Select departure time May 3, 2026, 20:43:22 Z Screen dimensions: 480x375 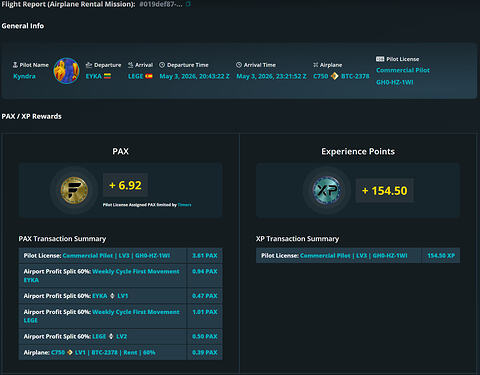coord(195,76)
